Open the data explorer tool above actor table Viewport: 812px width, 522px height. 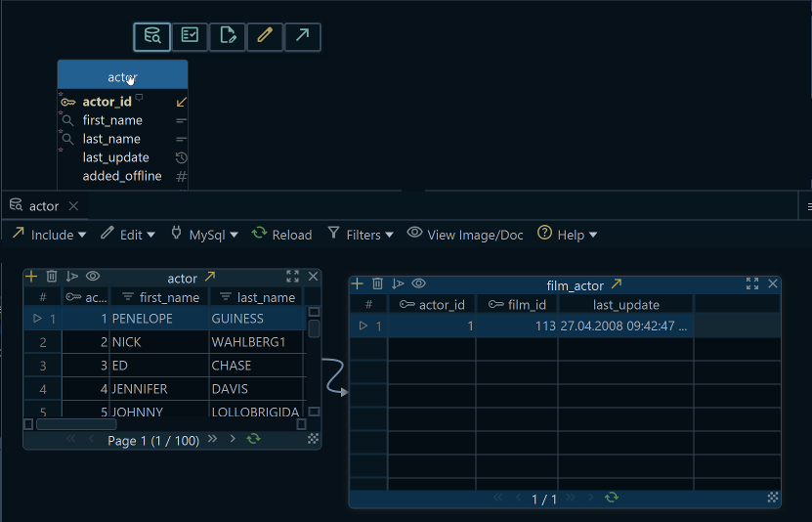(151, 37)
